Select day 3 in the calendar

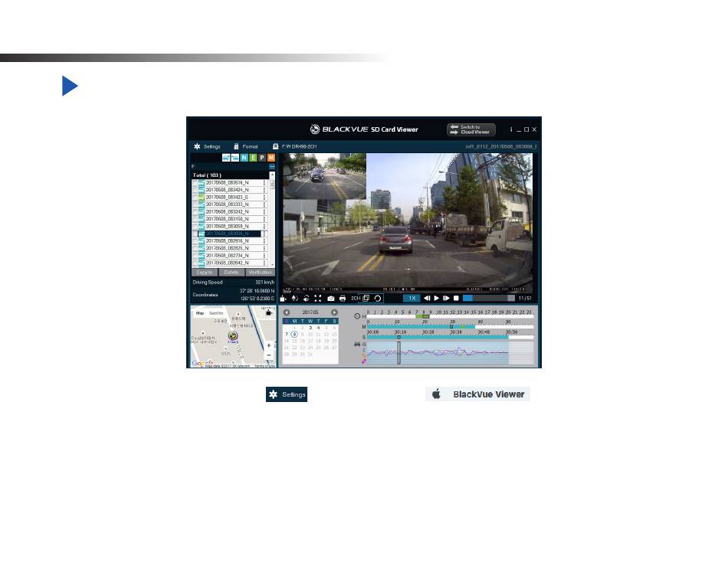point(310,328)
